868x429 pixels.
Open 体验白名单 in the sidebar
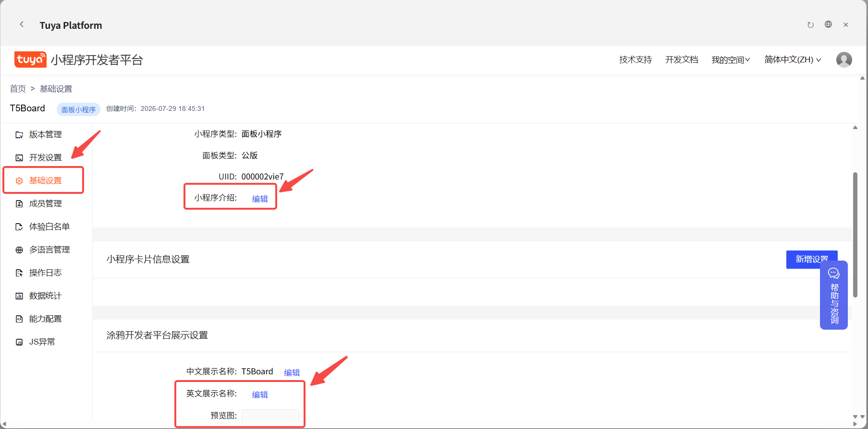click(49, 227)
